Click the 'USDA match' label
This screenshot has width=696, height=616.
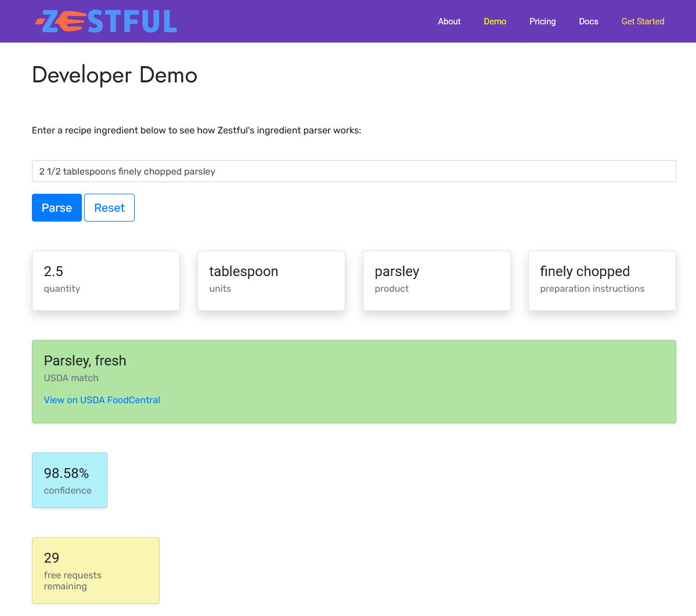71,378
